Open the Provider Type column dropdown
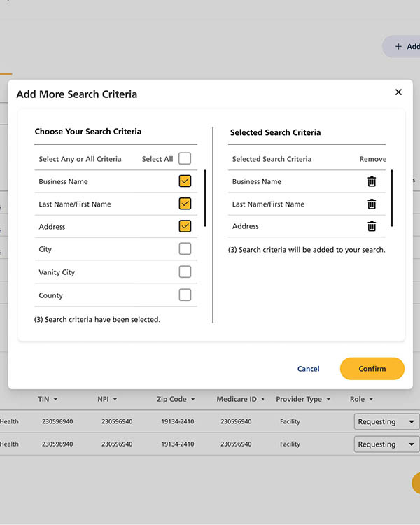The image size is (420, 525). [328, 400]
